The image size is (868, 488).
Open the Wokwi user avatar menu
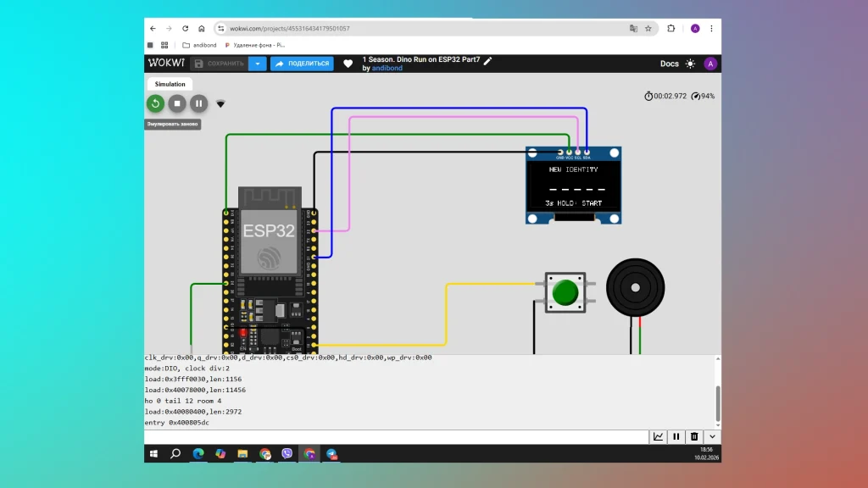coord(710,64)
